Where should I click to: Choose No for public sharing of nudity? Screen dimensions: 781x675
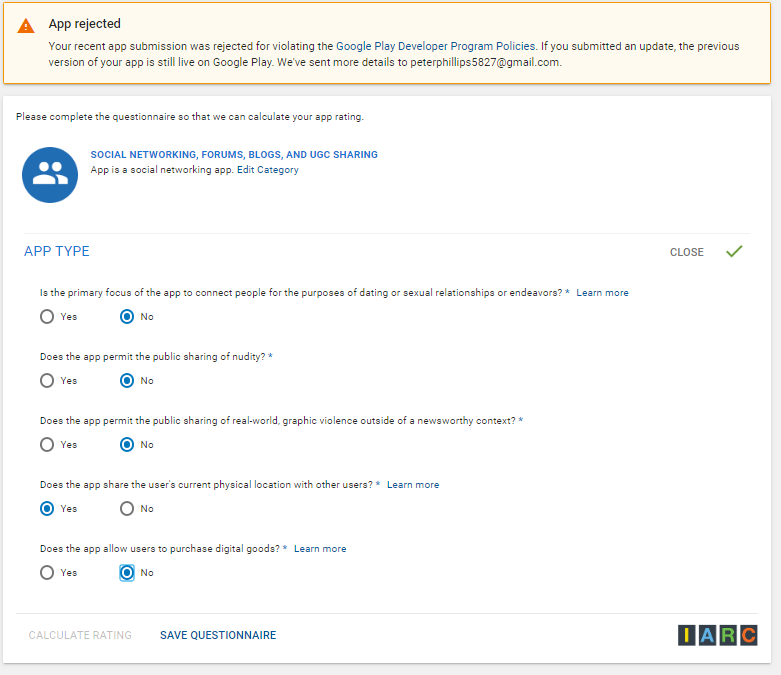127,381
